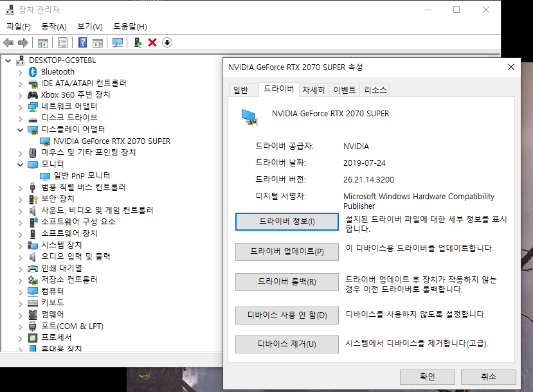Open the 파일(F) menu

tap(19, 26)
